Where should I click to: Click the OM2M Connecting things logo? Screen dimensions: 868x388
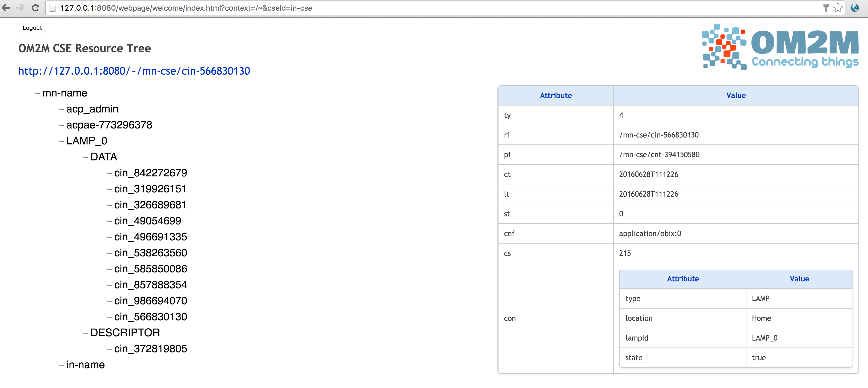[780, 47]
